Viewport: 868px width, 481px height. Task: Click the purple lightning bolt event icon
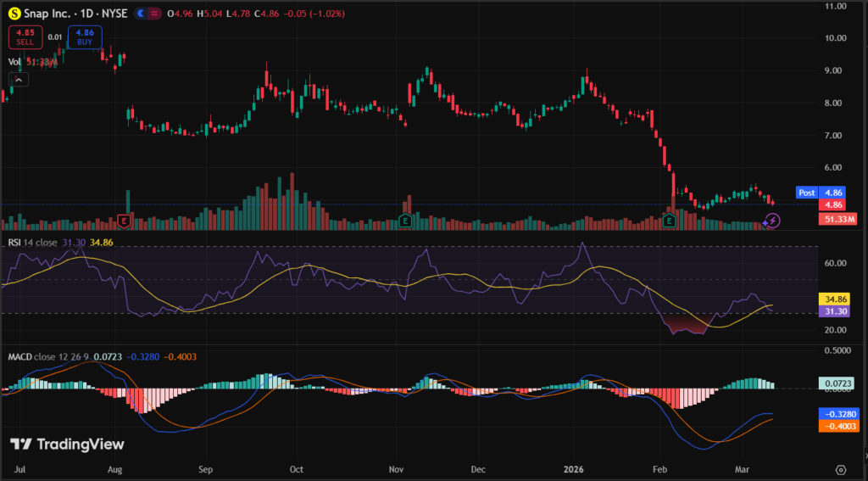pyautogui.click(x=772, y=221)
